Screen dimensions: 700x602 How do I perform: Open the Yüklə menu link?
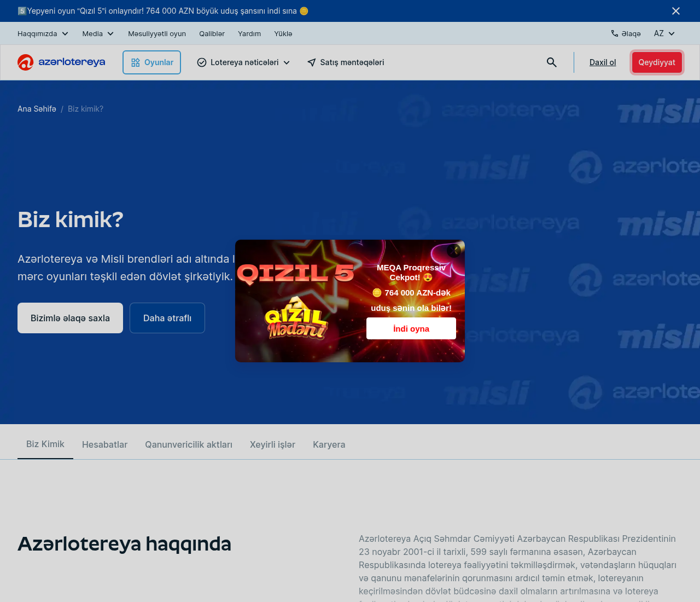tap(283, 33)
